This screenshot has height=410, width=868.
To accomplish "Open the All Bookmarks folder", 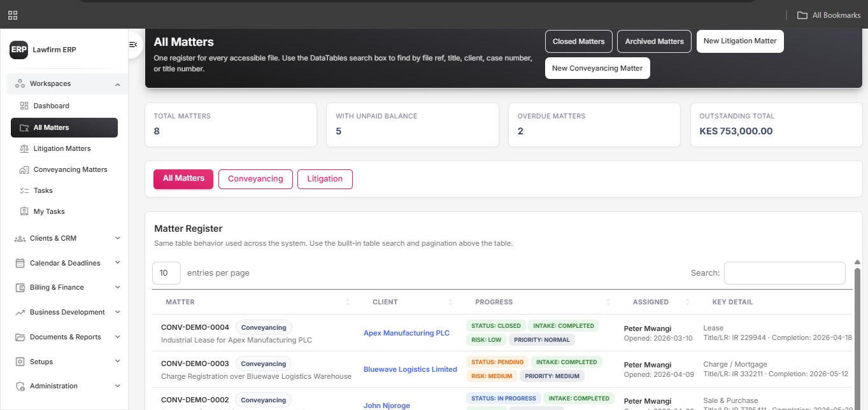I will pos(829,15).
